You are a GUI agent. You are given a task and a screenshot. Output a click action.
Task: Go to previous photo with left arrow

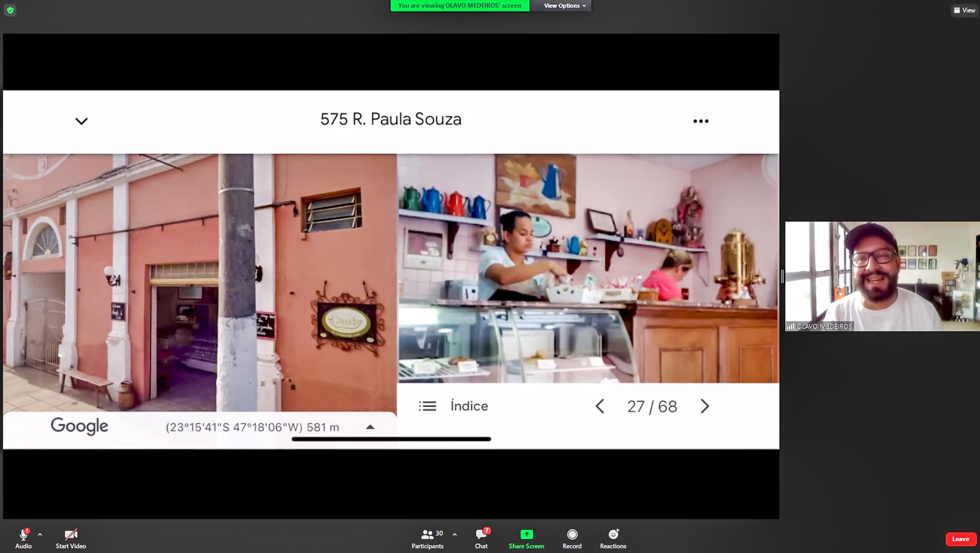click(600, 406)
